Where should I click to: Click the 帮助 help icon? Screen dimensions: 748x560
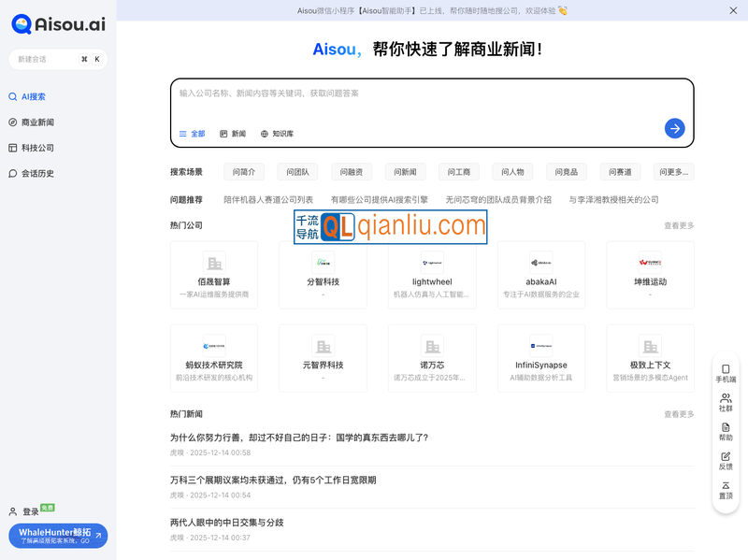pos(725,431)
